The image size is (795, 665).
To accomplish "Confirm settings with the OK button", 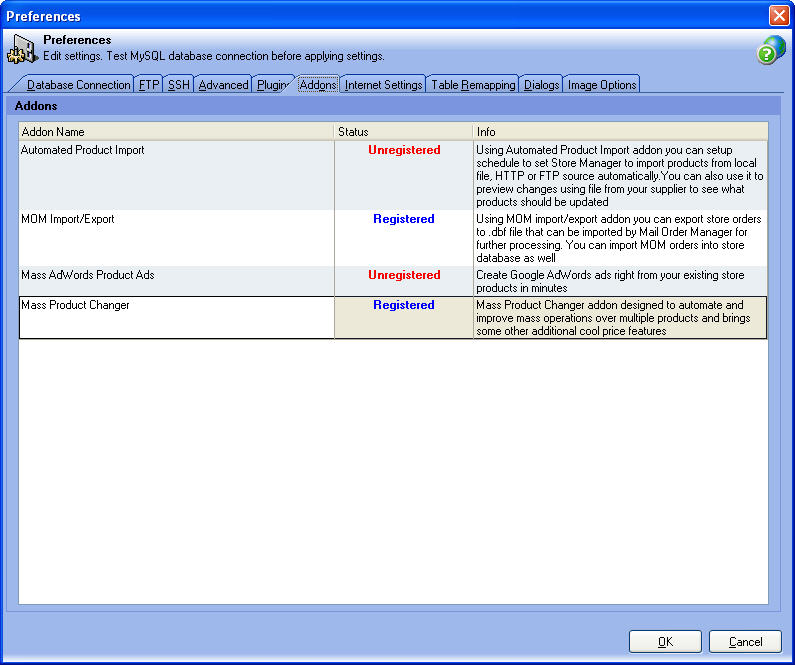I will [x=665, y=642].
